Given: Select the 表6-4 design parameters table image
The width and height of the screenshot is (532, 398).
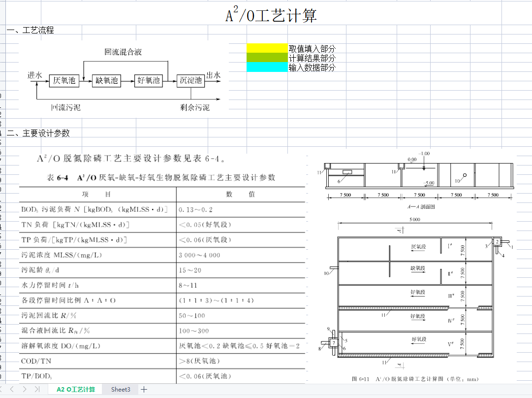Looking at the screenshot, I should [162, 266].
